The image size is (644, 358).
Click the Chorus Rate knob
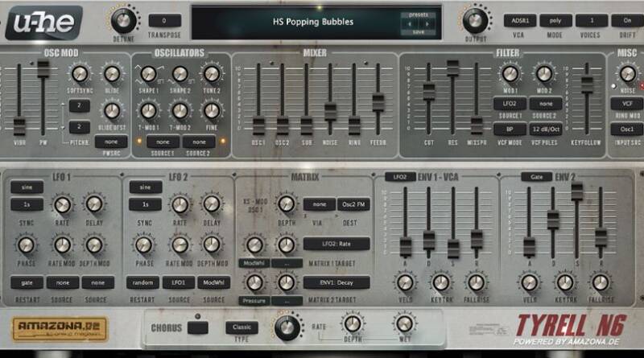(x=287, y=327)
